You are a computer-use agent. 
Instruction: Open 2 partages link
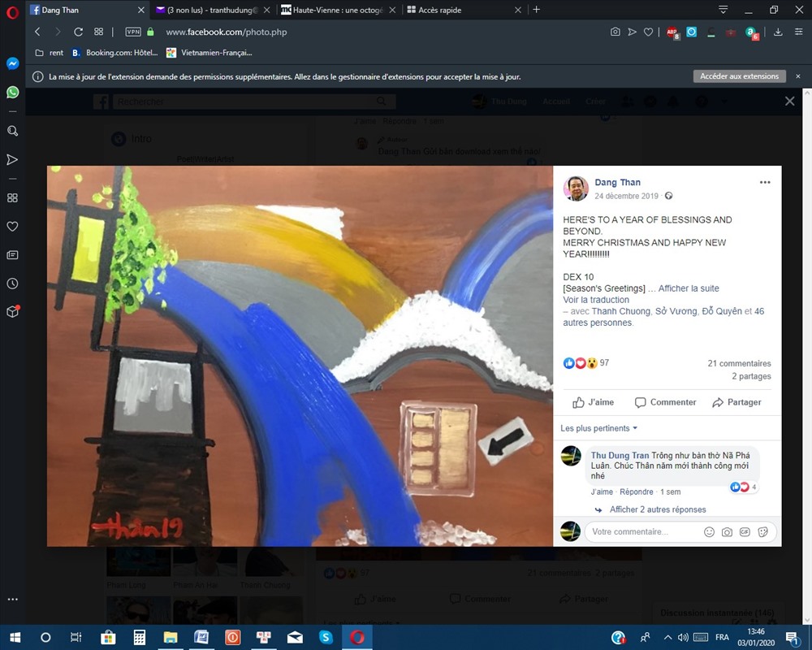[x=751, y=376]
